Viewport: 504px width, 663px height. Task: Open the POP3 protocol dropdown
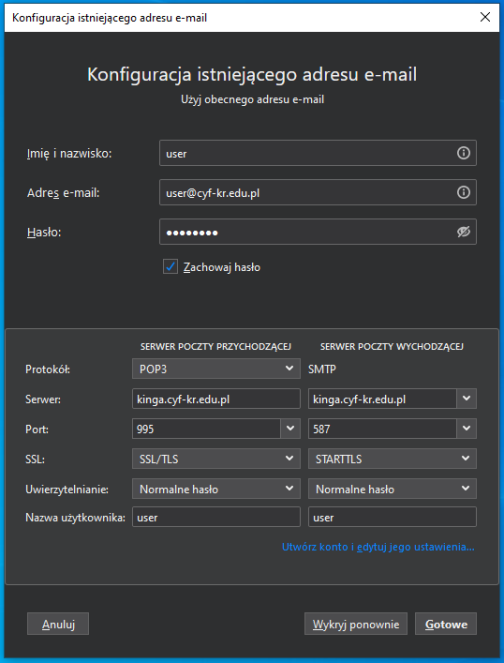point(216,369)
